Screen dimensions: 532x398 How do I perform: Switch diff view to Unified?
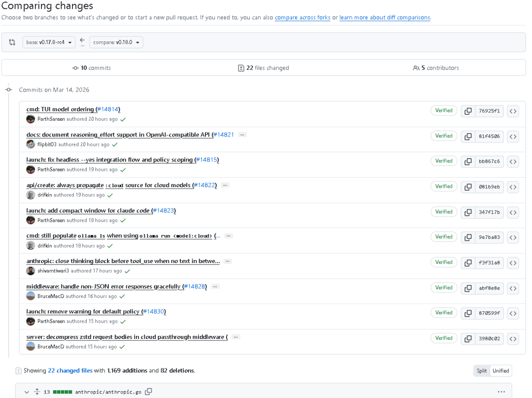500,371
